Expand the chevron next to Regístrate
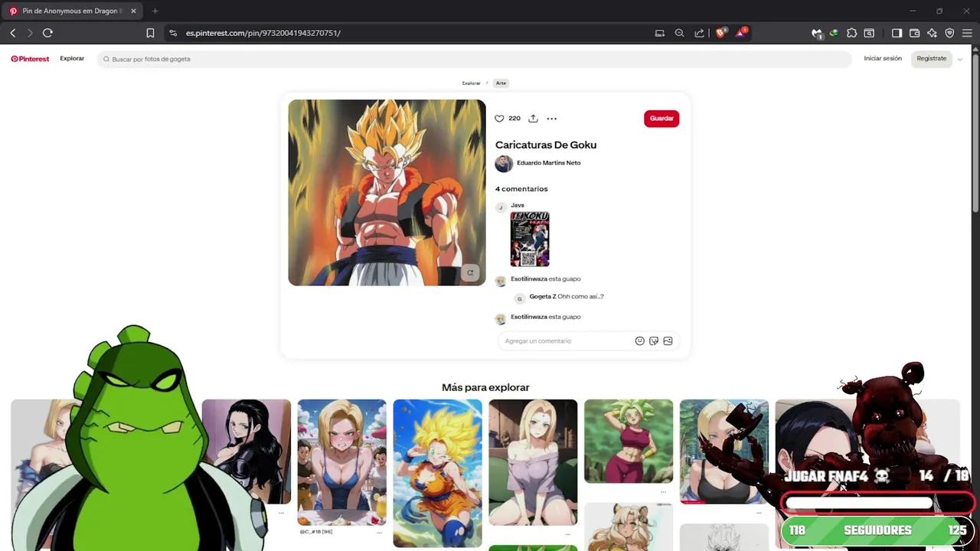Viewport: 980px width, 551px height. 960,59
